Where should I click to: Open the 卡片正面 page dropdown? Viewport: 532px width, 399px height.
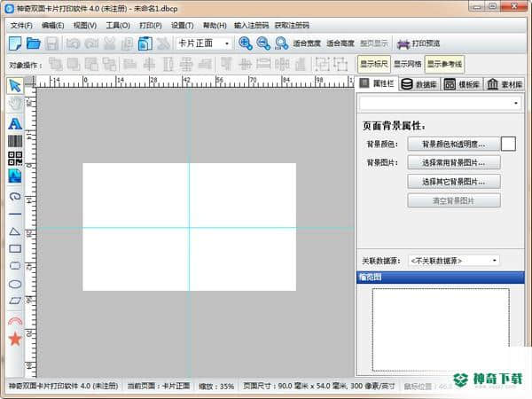pos(204,43)
